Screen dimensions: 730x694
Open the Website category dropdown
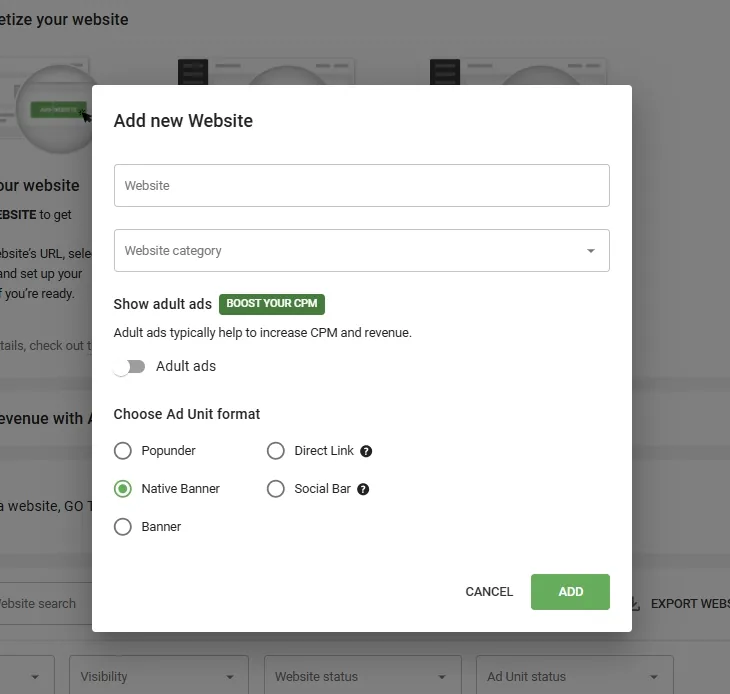point(361,251)
